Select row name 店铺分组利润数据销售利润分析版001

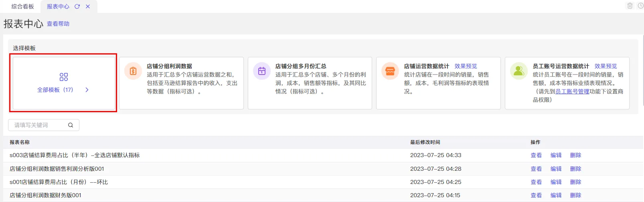coord(57,169)
